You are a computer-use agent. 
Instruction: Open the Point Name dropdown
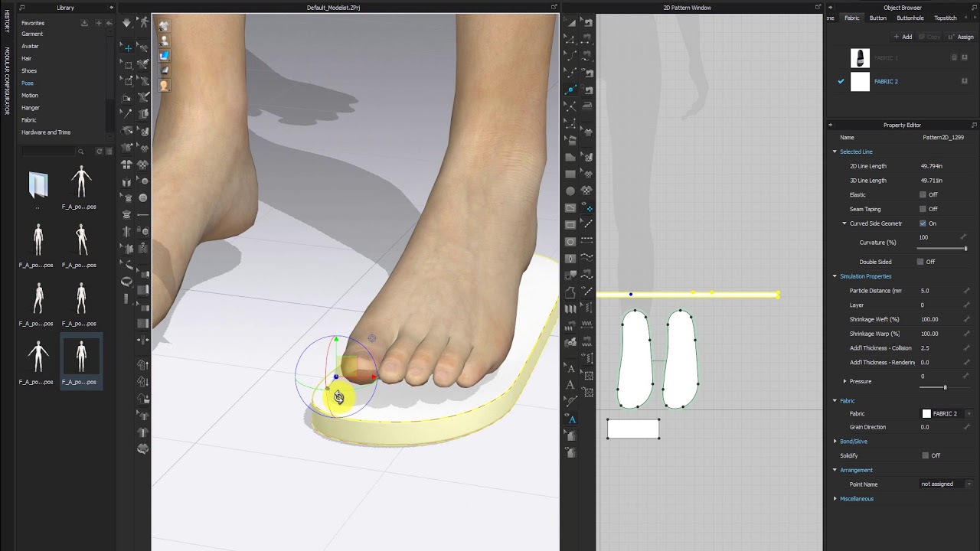969,484
